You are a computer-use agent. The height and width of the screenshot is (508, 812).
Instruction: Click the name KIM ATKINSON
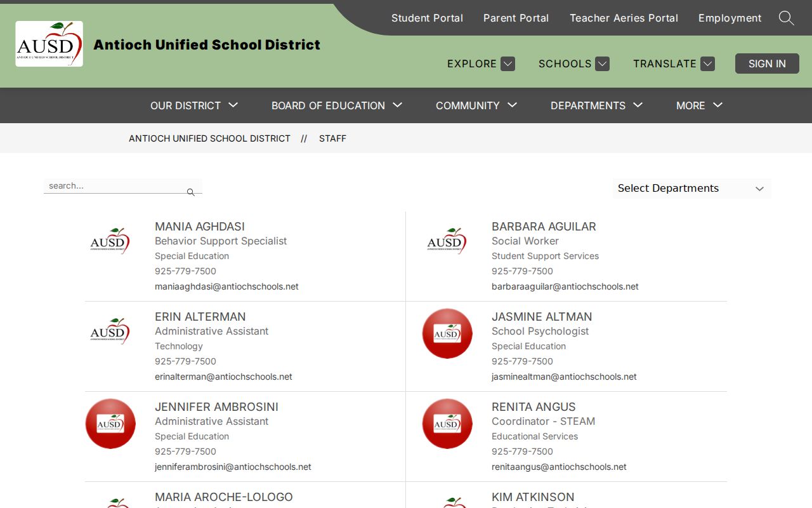pos(533,497)
